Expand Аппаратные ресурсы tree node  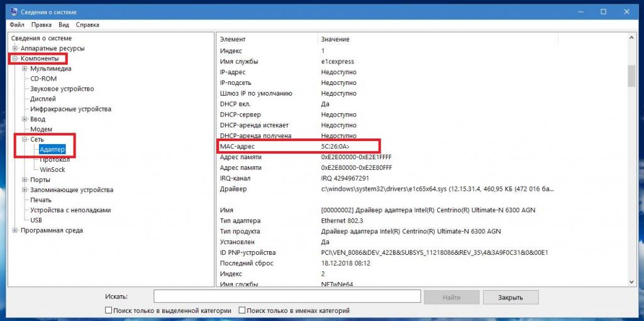[x=15, y=48]
